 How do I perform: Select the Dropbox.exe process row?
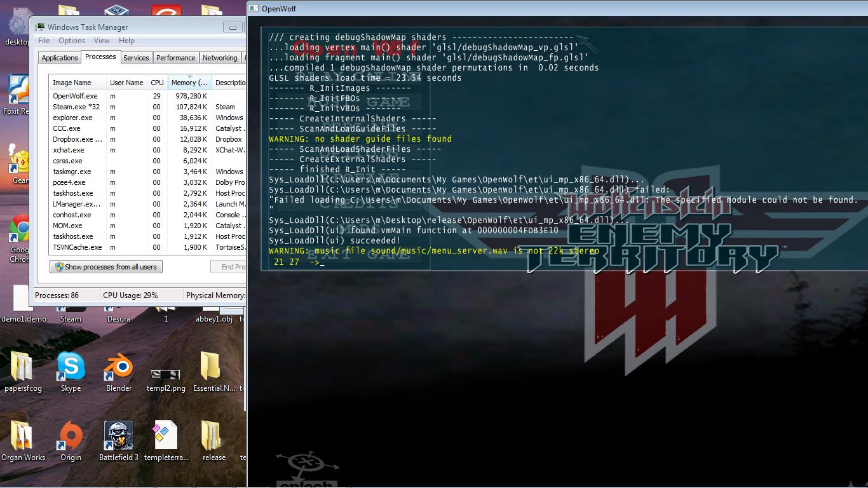[147, 139]
